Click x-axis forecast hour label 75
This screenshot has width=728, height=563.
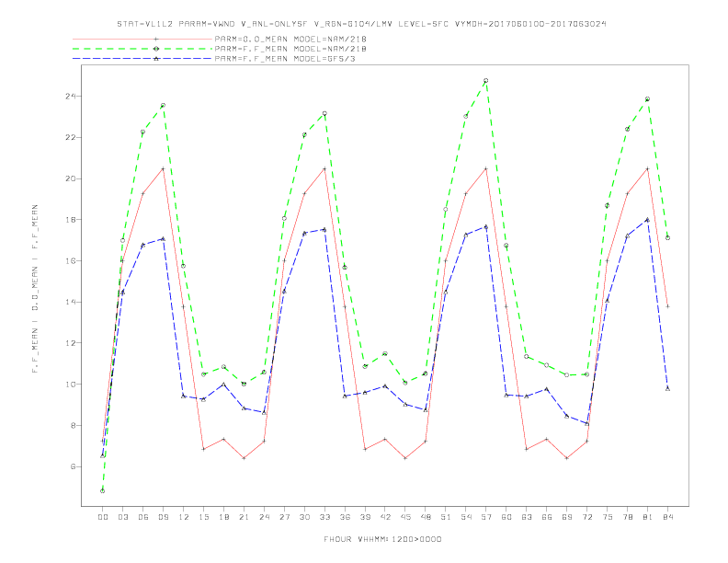(x=608, y=517)
